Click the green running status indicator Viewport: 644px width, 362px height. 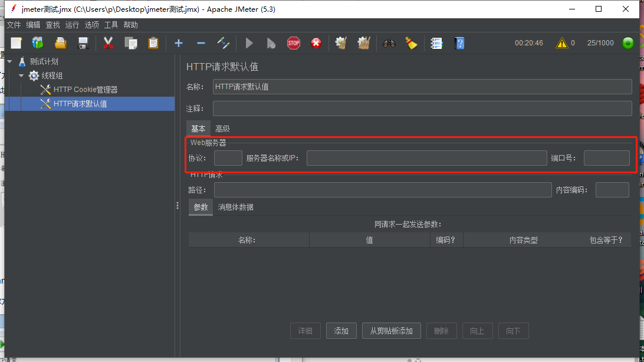[627, 43]
